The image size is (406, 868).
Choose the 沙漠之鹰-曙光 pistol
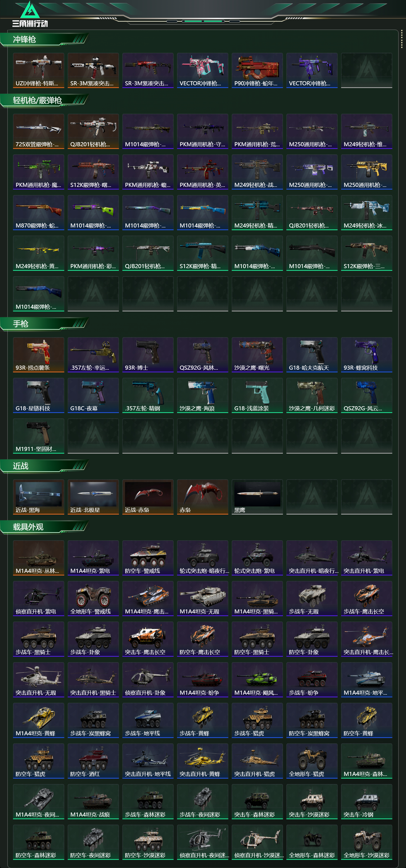point(257,355)
